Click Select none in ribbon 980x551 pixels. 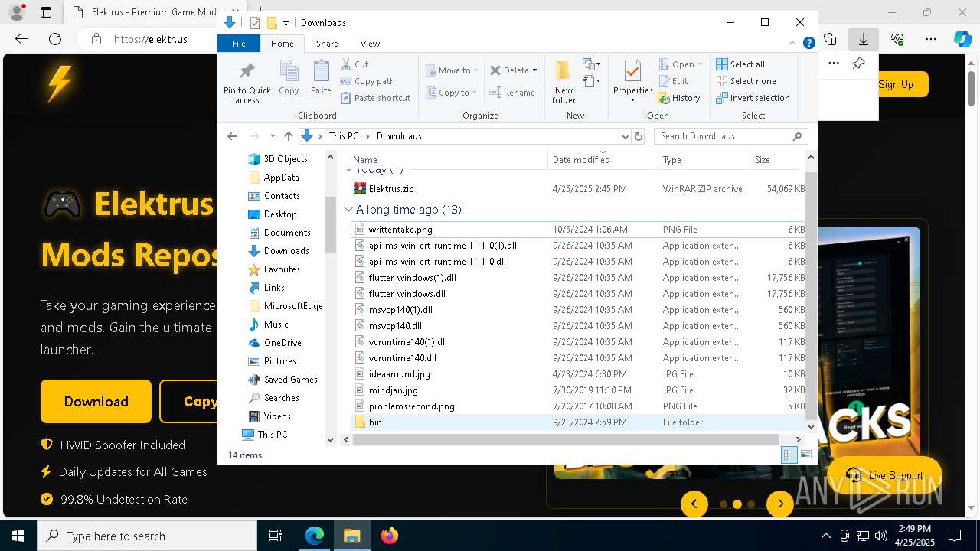tap(746, 81)
